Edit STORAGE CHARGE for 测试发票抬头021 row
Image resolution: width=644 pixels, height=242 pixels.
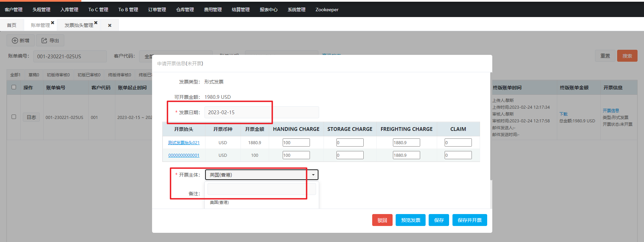coord(350,142)
